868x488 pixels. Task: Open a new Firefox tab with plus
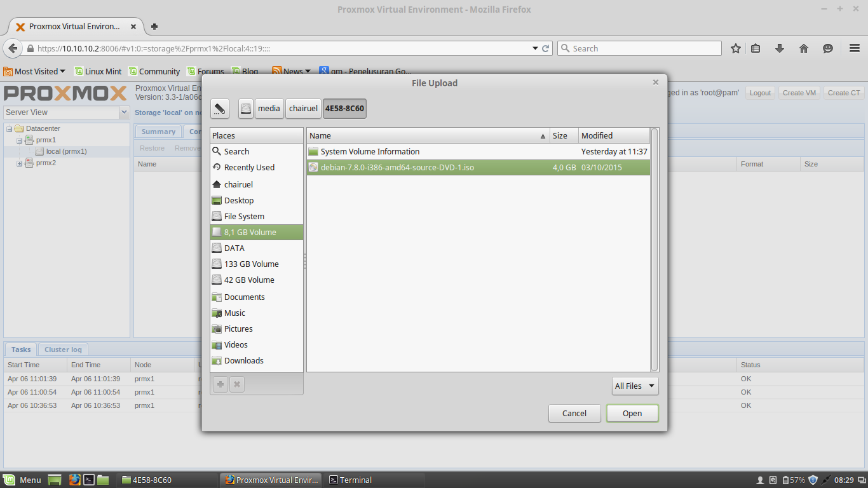[154, 27]
